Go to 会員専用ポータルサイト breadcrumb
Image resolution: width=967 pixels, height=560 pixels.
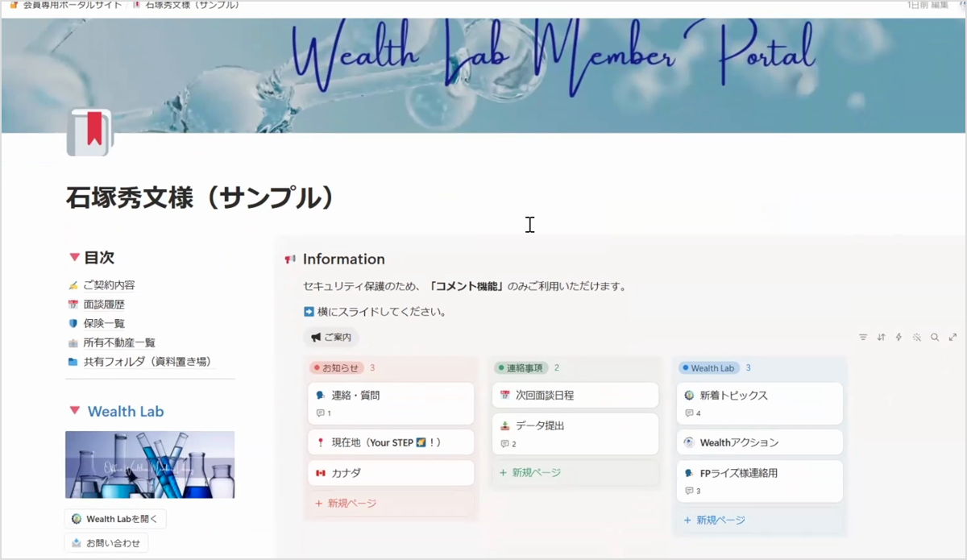pyautogui.click(x=64, y=5)
